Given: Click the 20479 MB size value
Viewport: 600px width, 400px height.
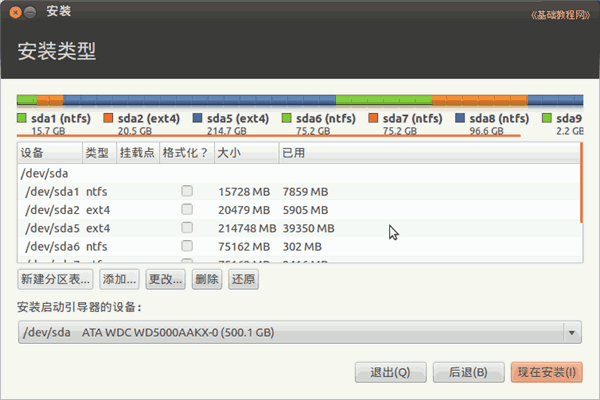Looking at the screenshot, I should [x=244, y=210].
